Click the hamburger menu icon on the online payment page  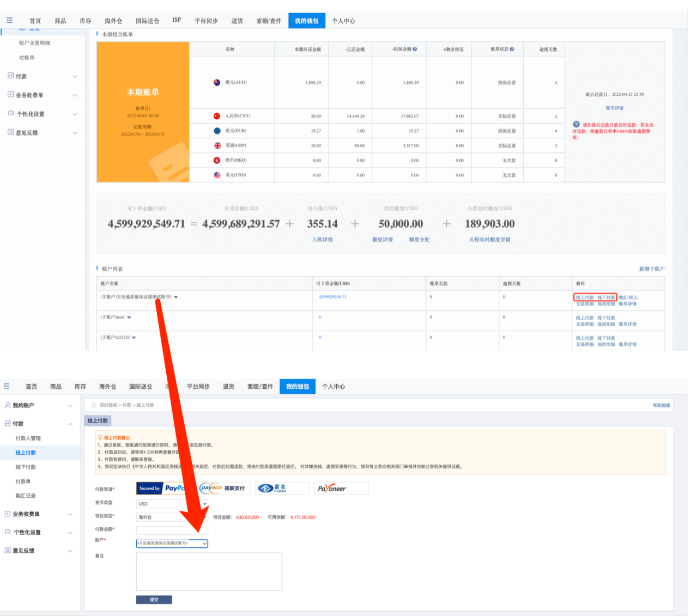pyautogui.click(x=7, y=386)
